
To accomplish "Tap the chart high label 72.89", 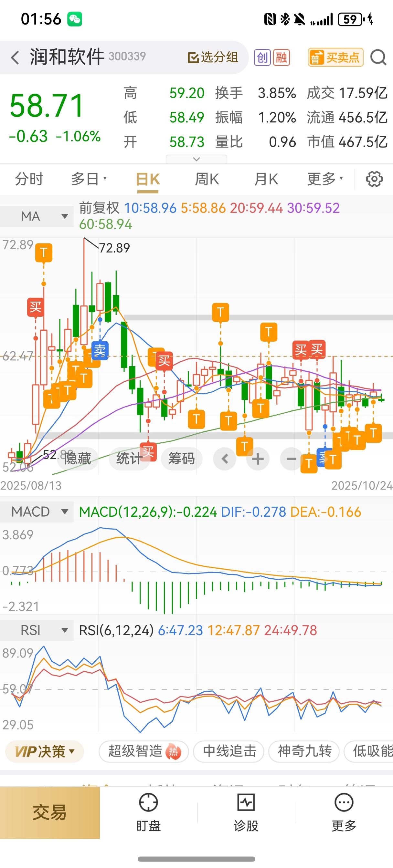I will 114,248.
